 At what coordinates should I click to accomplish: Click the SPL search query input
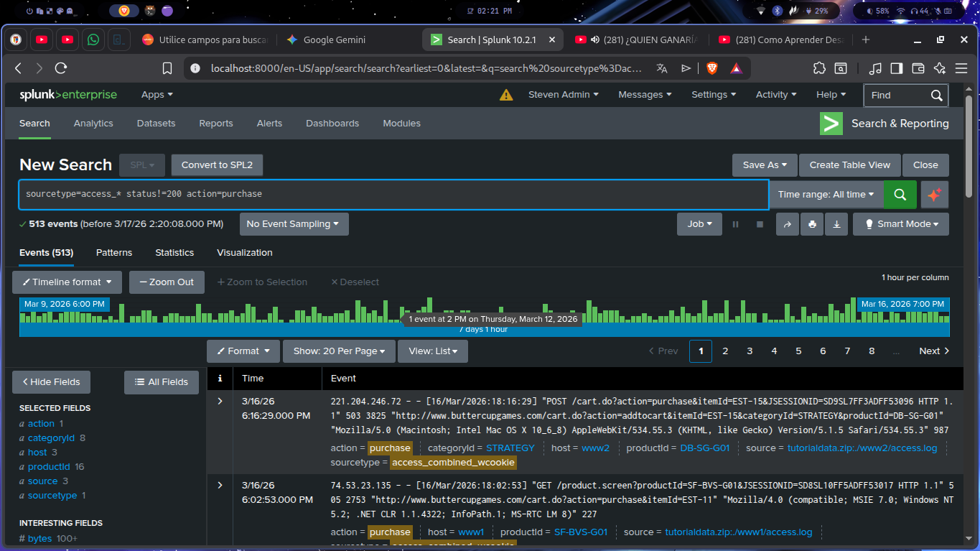coord(393,195)
